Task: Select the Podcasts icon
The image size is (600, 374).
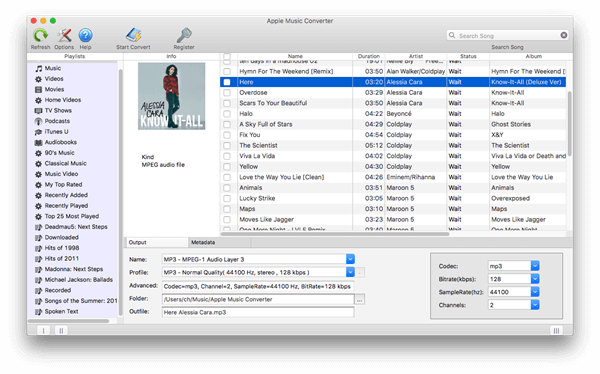Action: 39,121
